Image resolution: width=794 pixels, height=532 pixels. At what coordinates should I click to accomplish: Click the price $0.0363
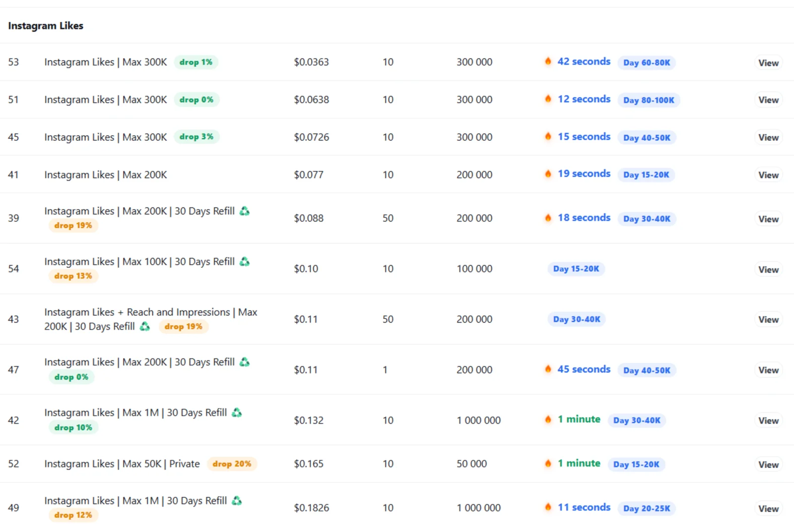(x=311, y=62)
